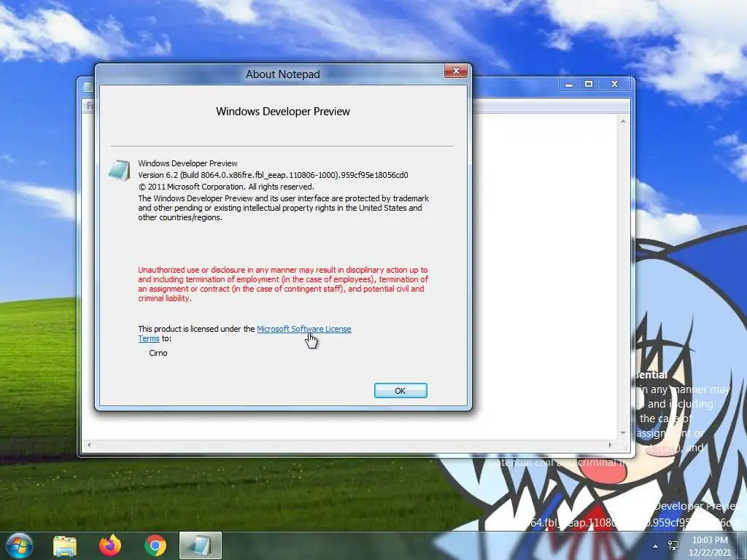Click the licensee name 'Cirno'

(158, 353)
